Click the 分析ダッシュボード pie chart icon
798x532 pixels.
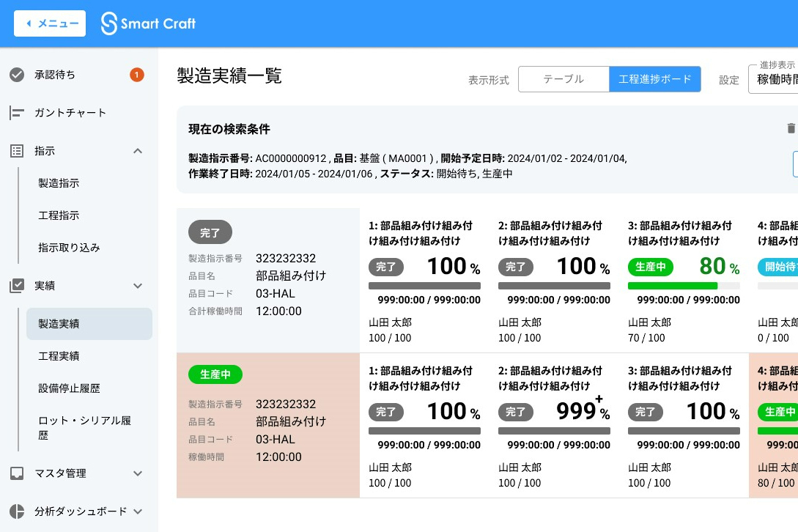[16, 511]
